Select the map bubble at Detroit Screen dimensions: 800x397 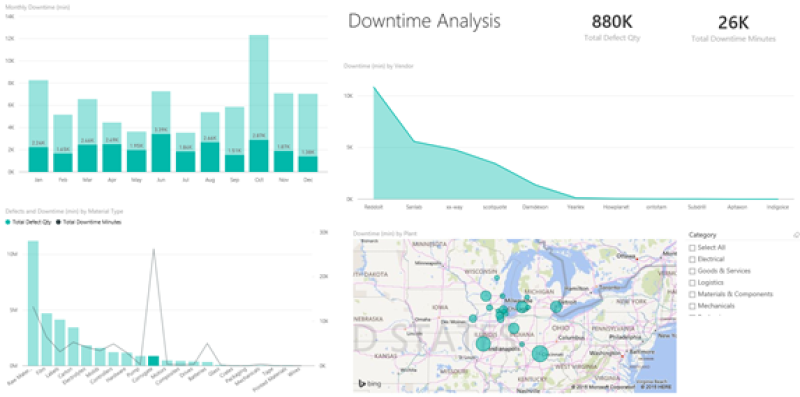pyautogui.click(x=556, y=307)
